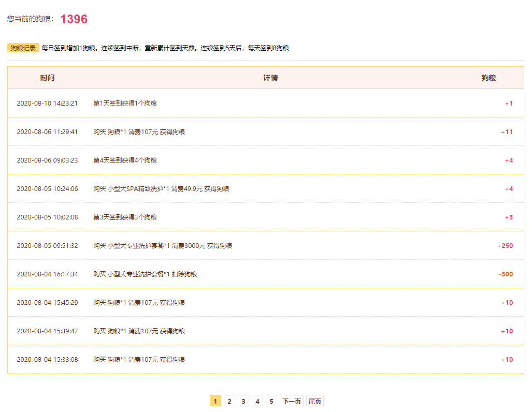The width and height of the screenshot is (532, 412).
Task: Click 消费3000元 purchase detail
Action: click(163, 245)
